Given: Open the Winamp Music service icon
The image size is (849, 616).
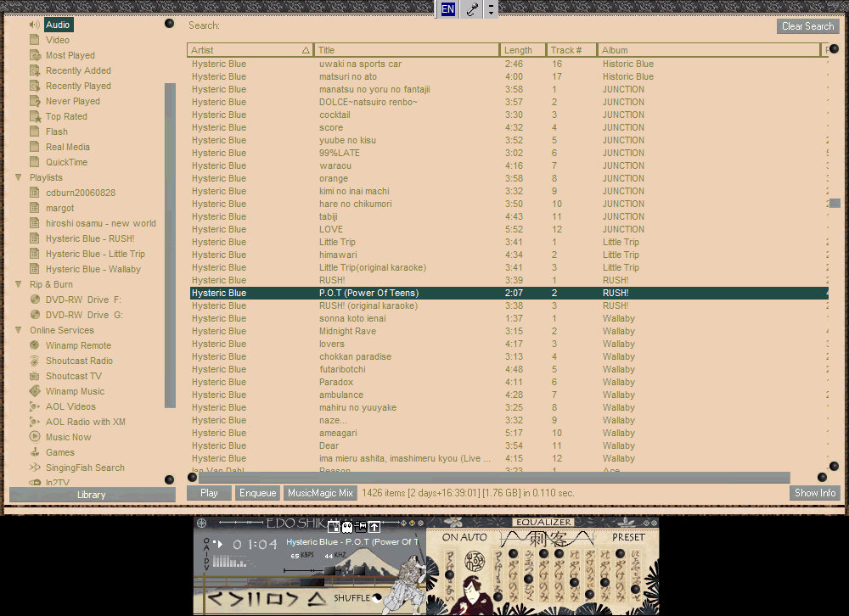Looking at the screenshot, I should tap(35, 391).
